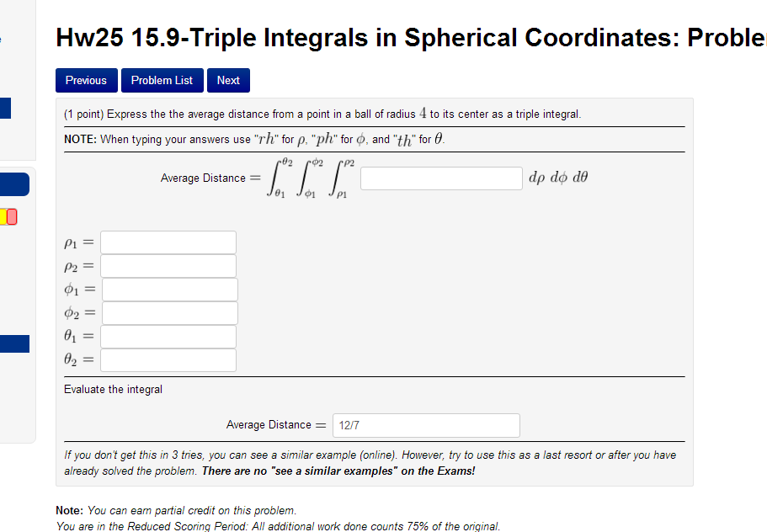Select the θ1 limit input field

[x=168, y=337]
